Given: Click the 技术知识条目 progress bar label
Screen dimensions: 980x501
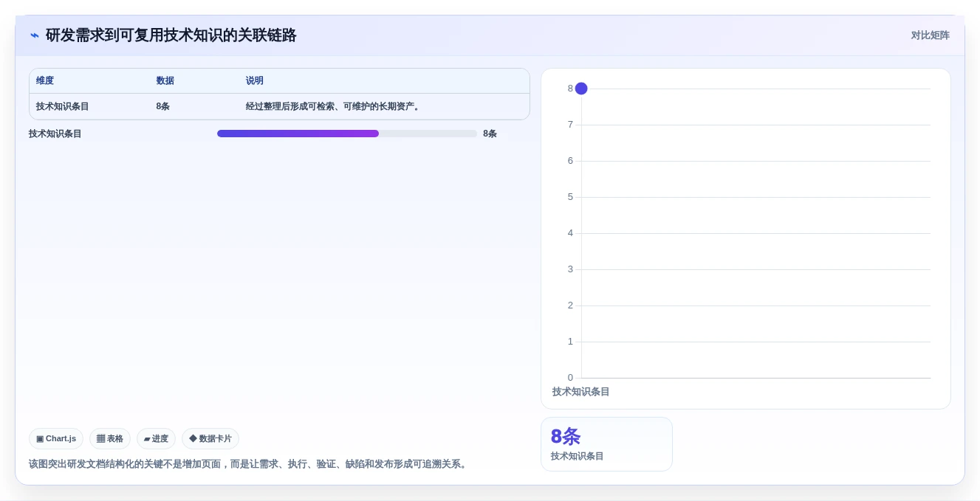Looking at the screenshot, I should pyautogui.click(x=55, y=134).
